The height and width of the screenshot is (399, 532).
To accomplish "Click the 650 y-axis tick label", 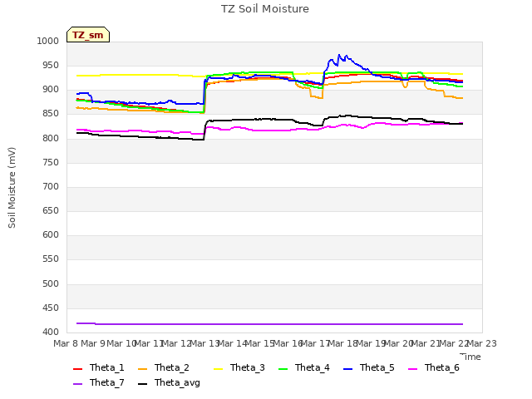I will click(51, 210).
